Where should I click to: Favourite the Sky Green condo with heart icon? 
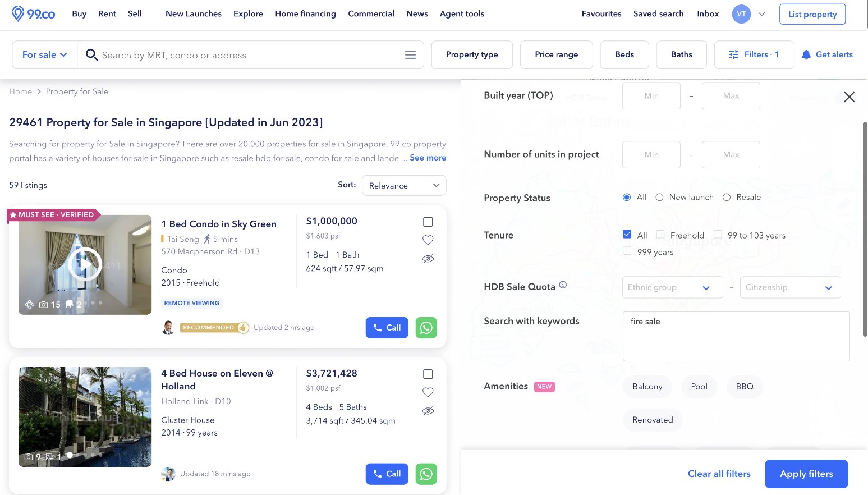[x=428, y=240]
